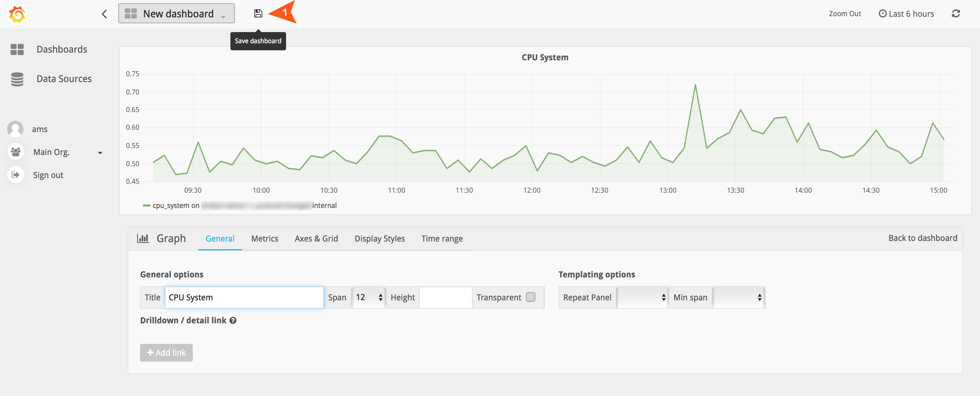Click the save dashboard floppy icon
This screenshot has width=980, height=396.
(258, 14)
